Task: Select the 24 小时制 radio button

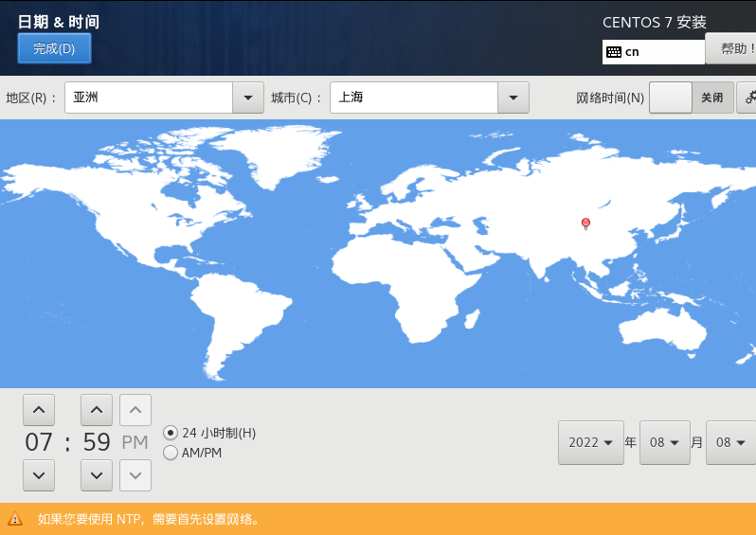Action: (171, 433)
